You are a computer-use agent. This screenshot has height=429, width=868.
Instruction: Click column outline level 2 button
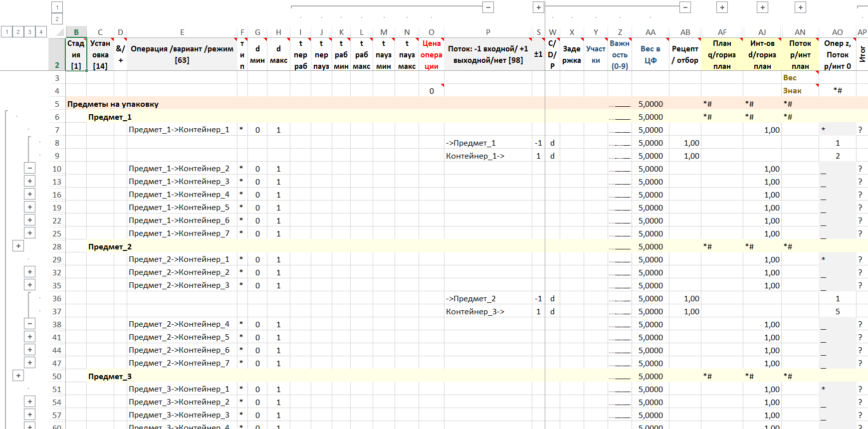tap(57, 19)
